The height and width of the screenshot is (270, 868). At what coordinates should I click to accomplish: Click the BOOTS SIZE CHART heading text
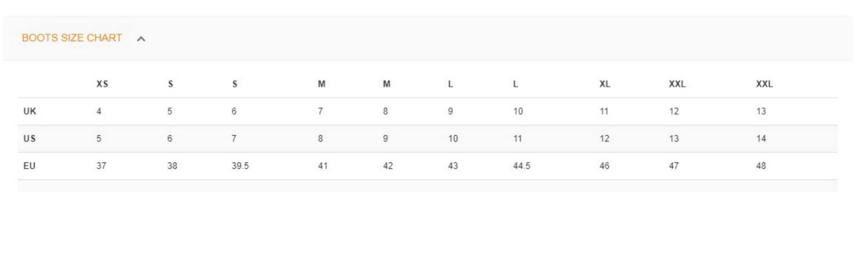click(72, 38)
